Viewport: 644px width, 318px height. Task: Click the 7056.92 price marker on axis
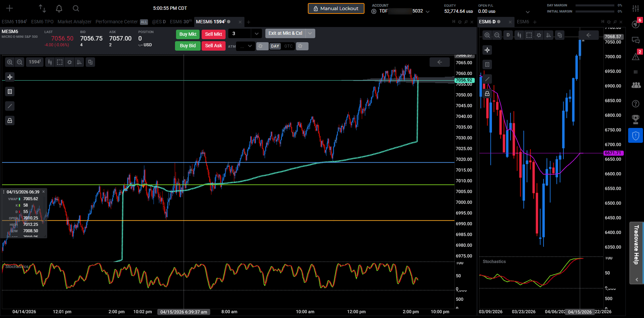point(464,80)
